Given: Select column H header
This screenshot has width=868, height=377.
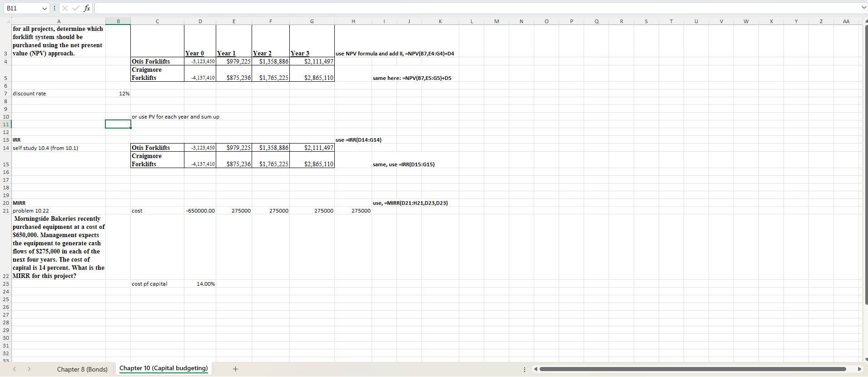Looking at the screenshot, I should 353,21.
